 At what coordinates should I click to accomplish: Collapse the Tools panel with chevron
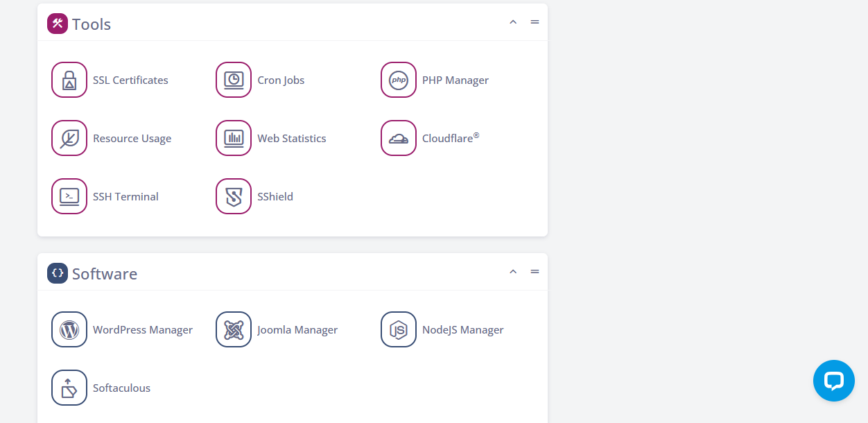(x=513, y=22)
